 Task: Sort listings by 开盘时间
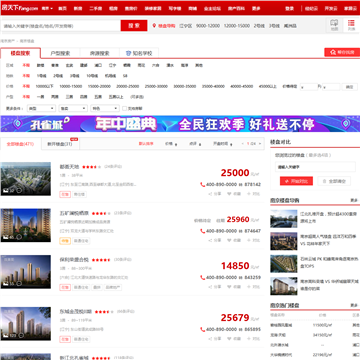coord(223,144)
